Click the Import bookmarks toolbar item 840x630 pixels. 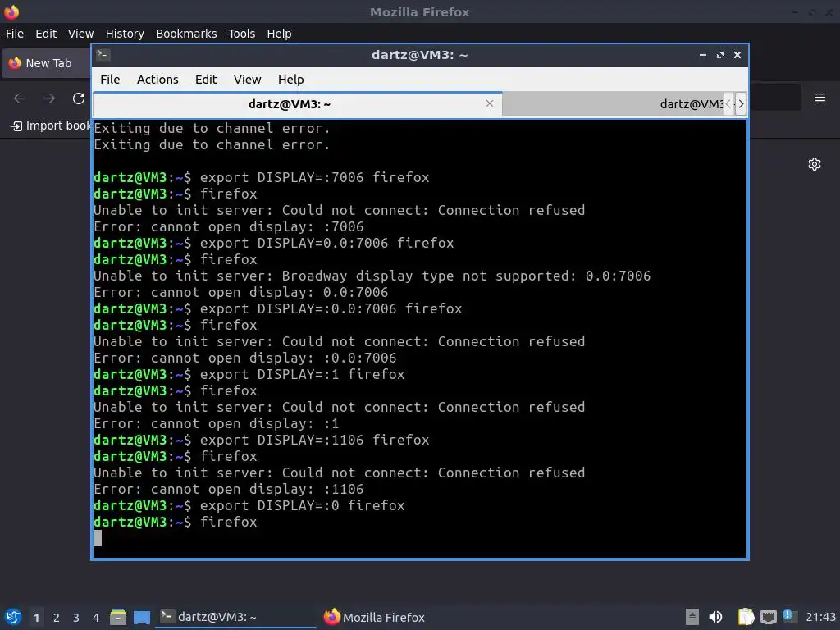(x=52, y=126)
